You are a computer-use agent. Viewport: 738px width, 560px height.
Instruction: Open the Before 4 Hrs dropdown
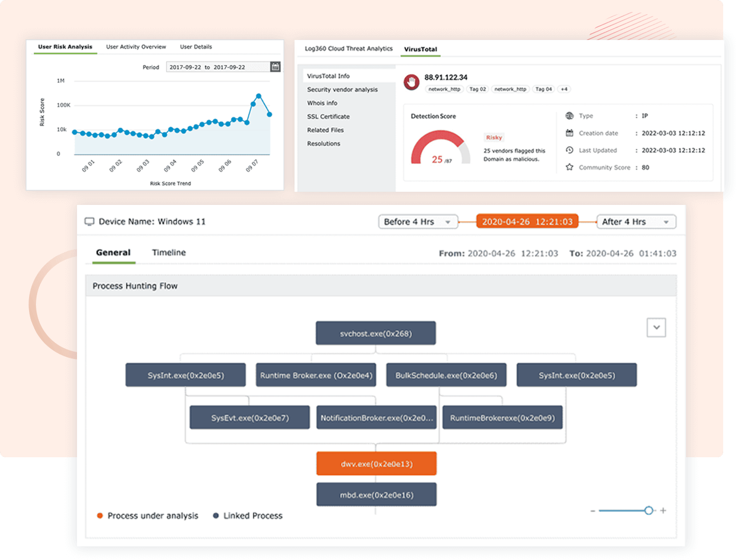coord(418,221)
